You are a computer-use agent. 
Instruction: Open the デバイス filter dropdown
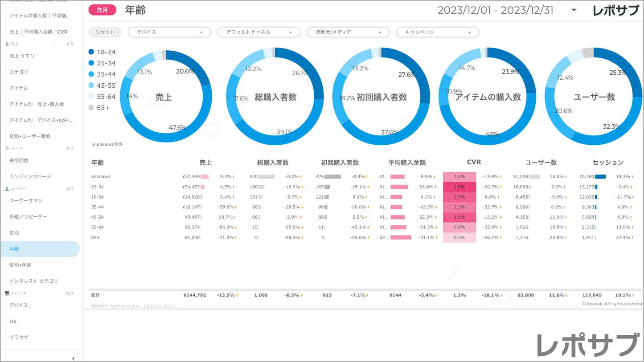click(169, 32)
